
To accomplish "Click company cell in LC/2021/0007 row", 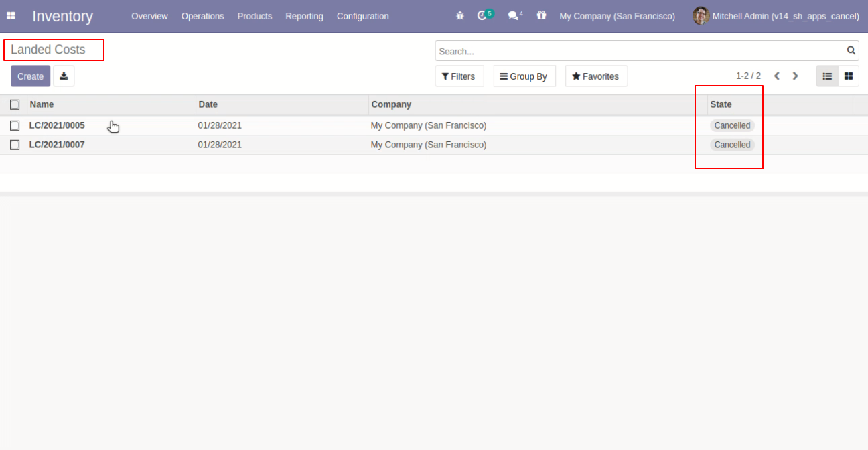I will [429, 145].
